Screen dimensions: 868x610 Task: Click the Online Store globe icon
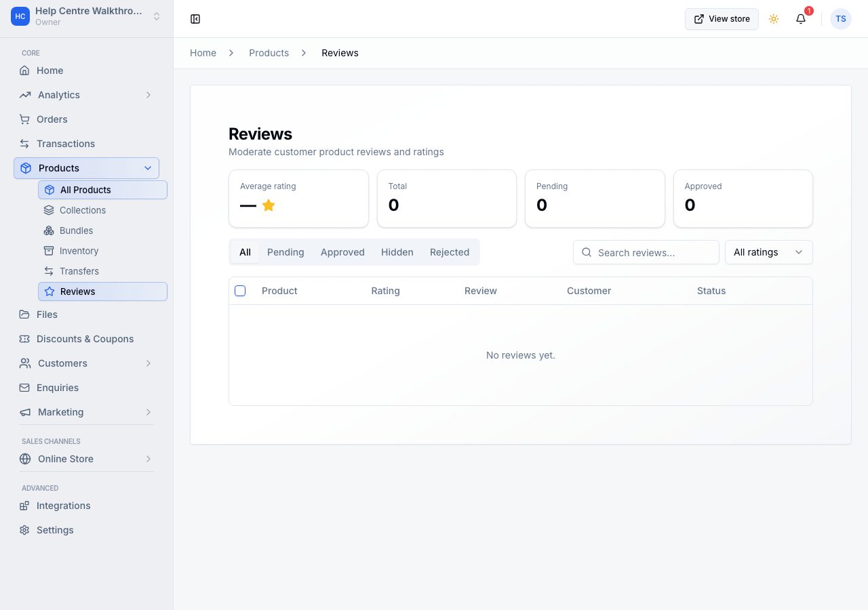[x=25, y=459]
